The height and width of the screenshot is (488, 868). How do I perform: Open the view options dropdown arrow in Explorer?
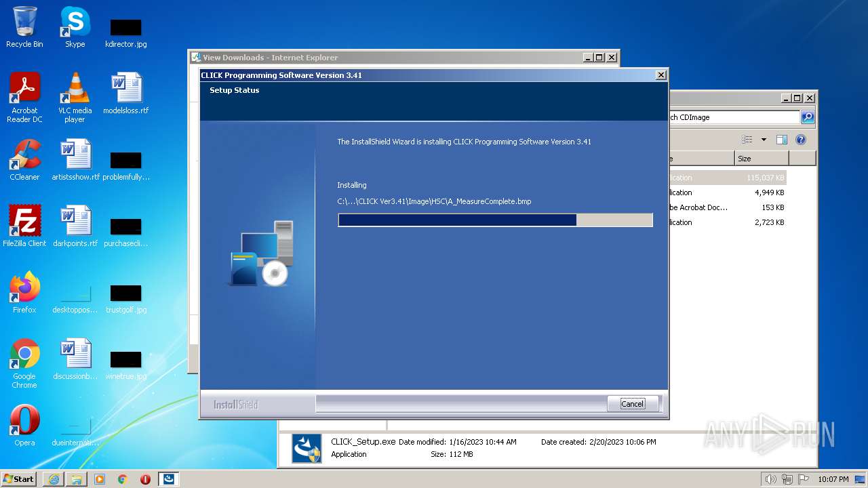(x=764, y=140)
